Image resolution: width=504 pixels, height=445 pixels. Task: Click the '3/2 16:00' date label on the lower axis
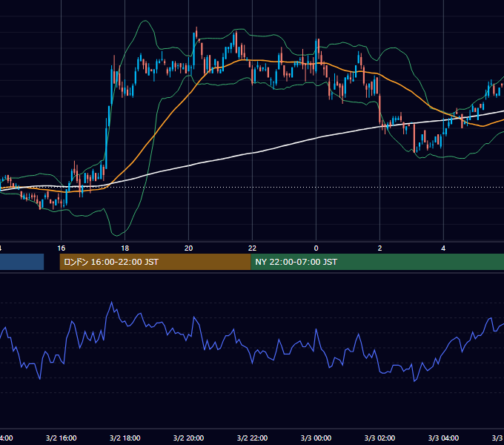(x=61, y=438)
